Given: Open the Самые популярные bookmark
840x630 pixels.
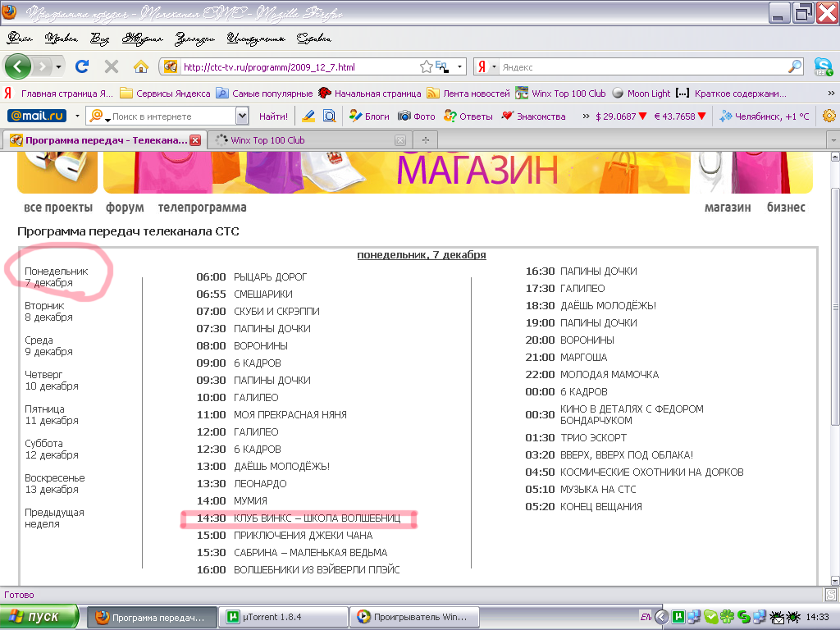Looking at the screenshot, I should click(264, 94).
